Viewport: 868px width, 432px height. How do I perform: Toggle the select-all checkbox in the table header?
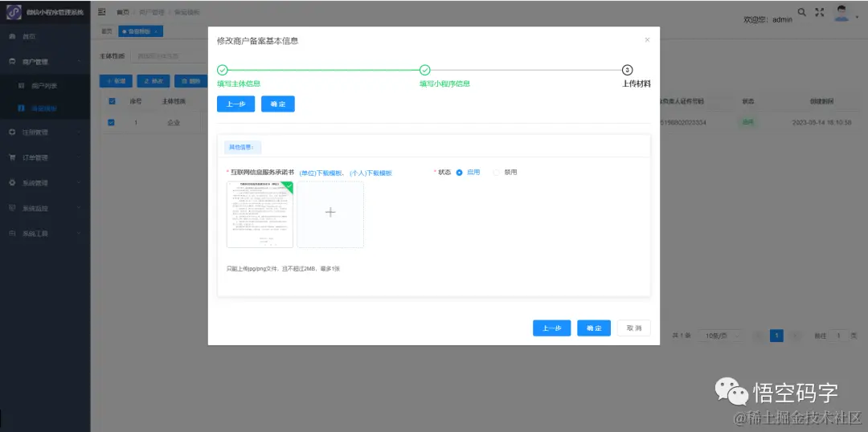112,101
